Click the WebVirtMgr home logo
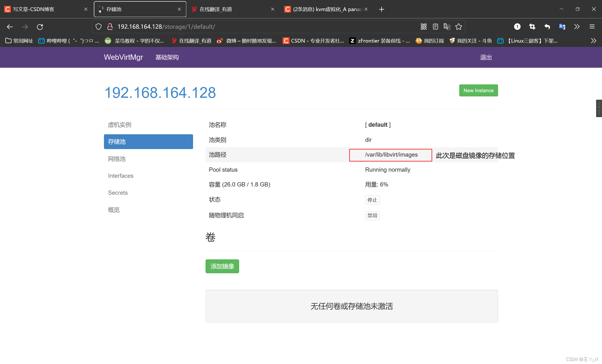This screenshot has width=602, height=364. (x=124, y=57)
